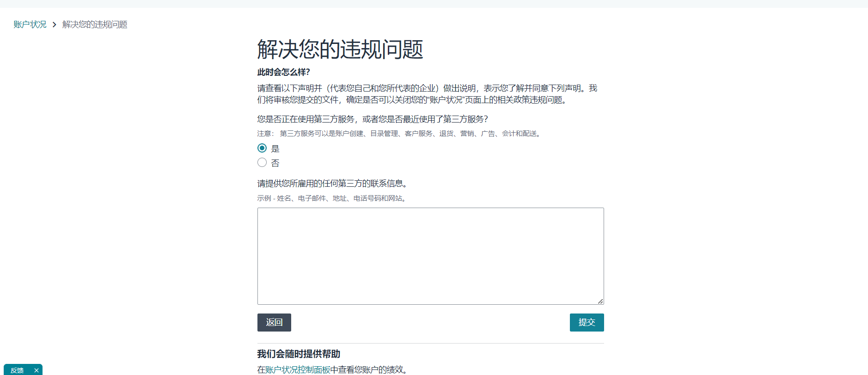Click the text area resize handle
The image size is (868, 375).
[600, 301]
